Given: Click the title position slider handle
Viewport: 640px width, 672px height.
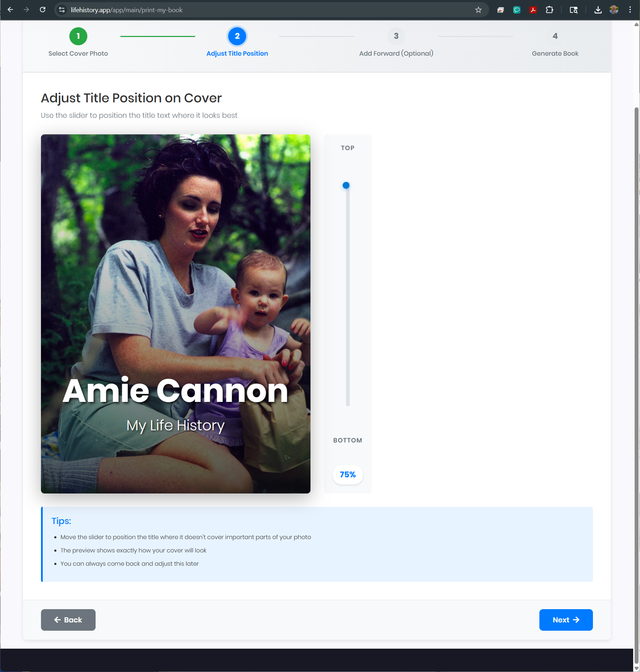Looking at the screenshot, I should click(346, 185).
